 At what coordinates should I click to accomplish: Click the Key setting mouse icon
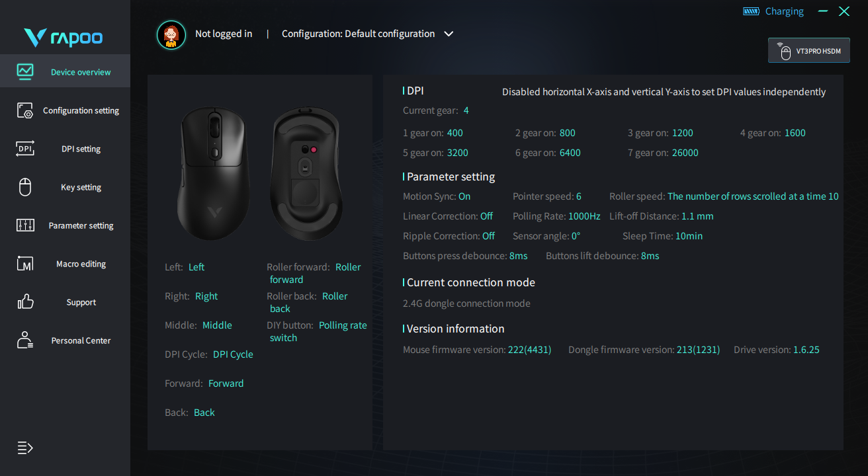(25, 187)
